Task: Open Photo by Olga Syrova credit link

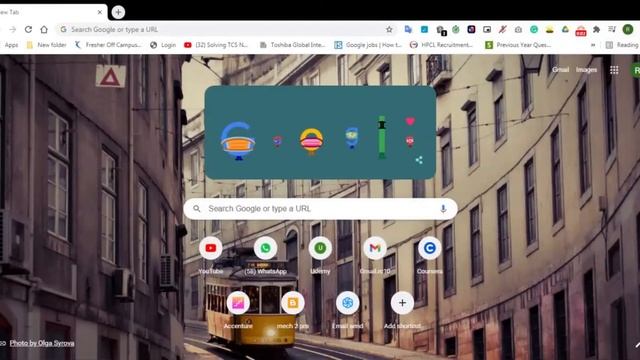Action: coord(42,343)
